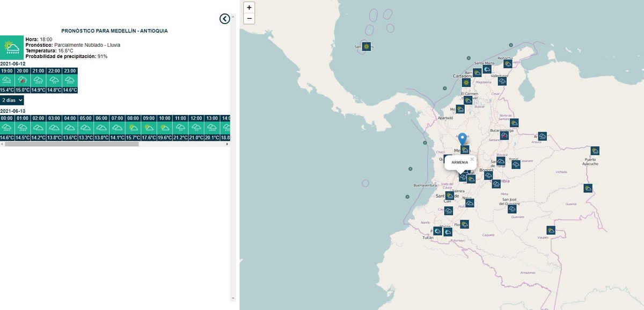Zoom out of the map
This screenshot has height=310, width=644.
[249, 19]
